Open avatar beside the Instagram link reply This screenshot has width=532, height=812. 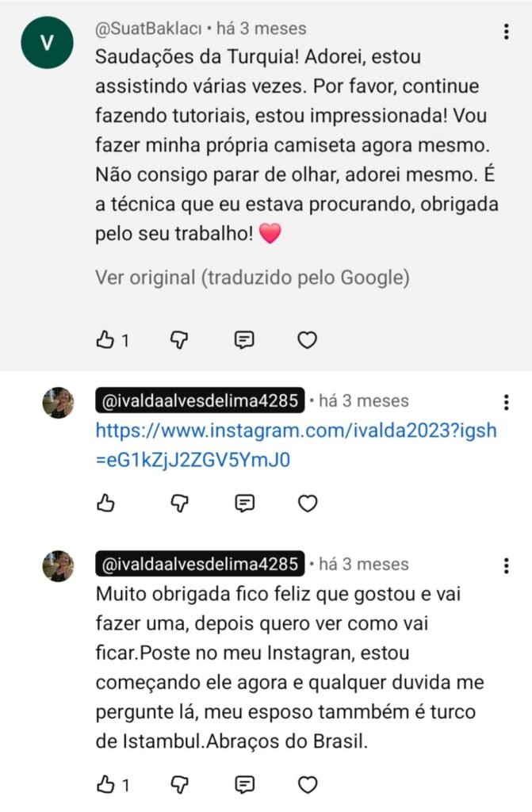(58, 403)
